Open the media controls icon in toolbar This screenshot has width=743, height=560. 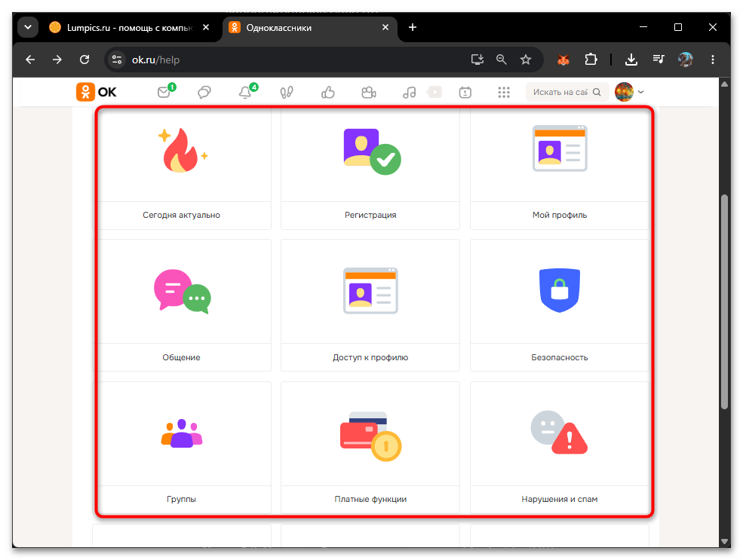pos(659,60)
